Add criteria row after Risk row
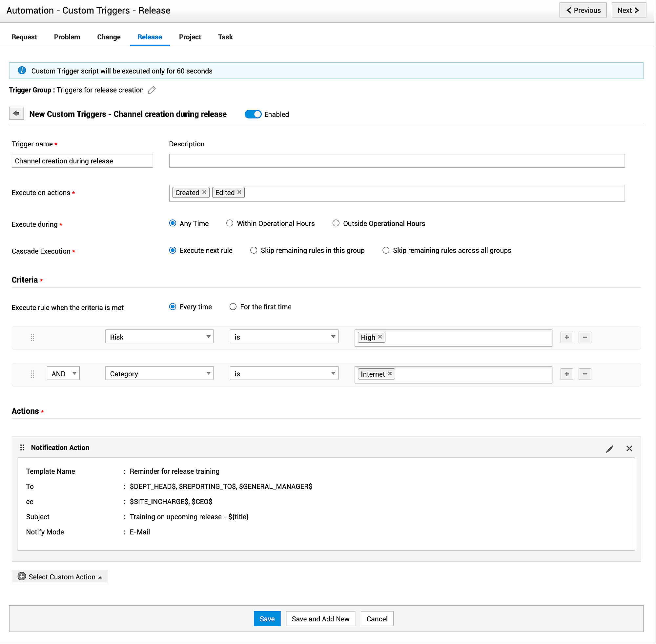 pyautogui.click(x=567, y=338)
